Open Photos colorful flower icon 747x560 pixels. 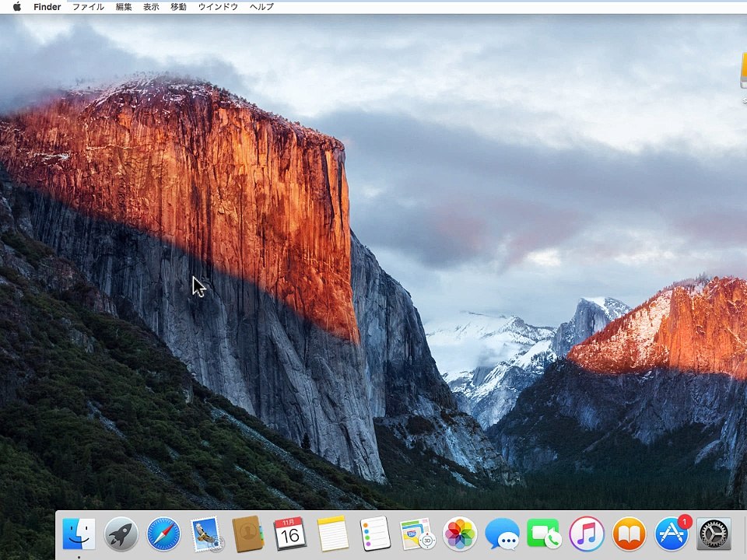coord(460,534)
